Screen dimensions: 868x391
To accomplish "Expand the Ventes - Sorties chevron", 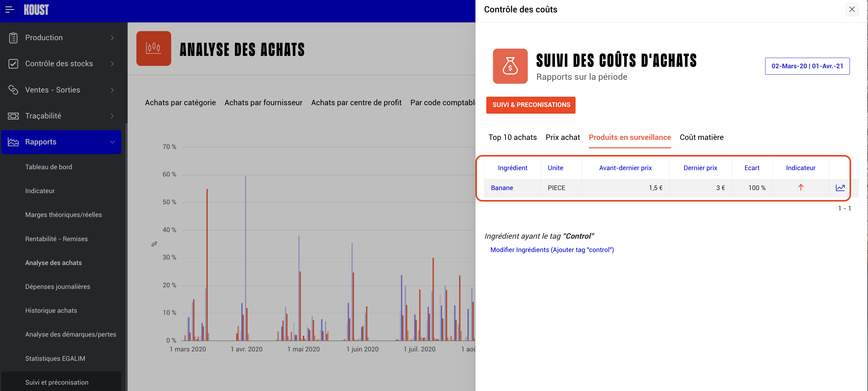I will point(112,90).
